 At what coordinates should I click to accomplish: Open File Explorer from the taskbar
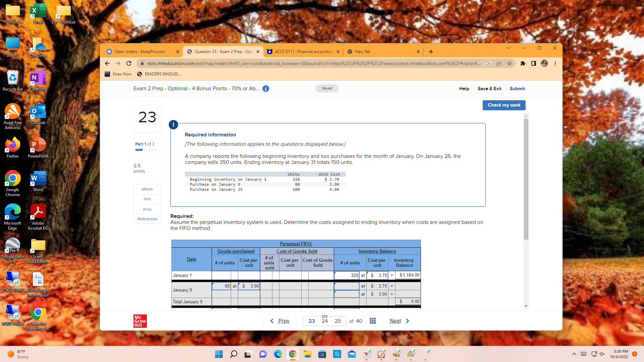click(x=307, y=354)
